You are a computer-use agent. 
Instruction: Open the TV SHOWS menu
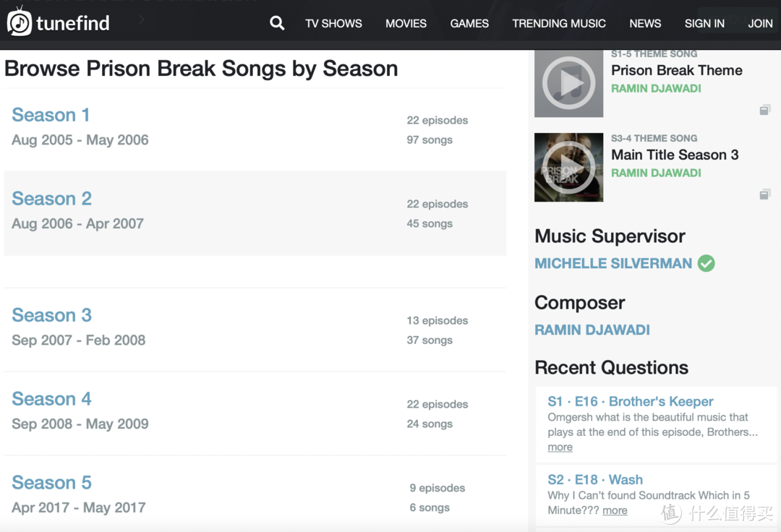[333, 23]
